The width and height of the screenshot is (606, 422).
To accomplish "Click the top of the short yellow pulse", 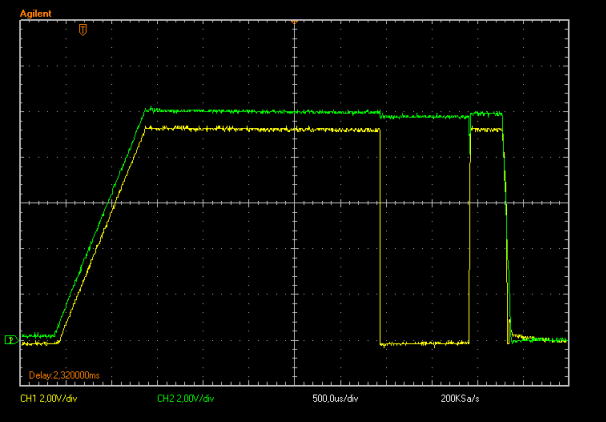I will [x=485, y=129].
